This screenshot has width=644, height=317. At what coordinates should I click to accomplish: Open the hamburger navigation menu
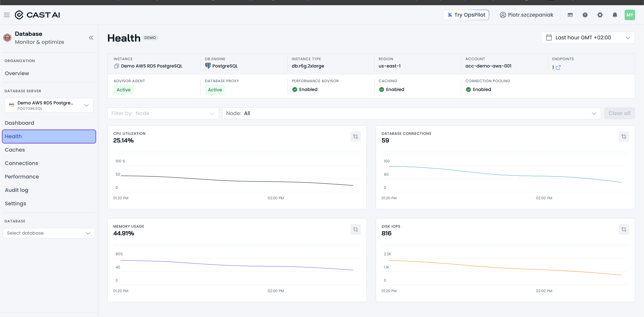pos(7,15)
